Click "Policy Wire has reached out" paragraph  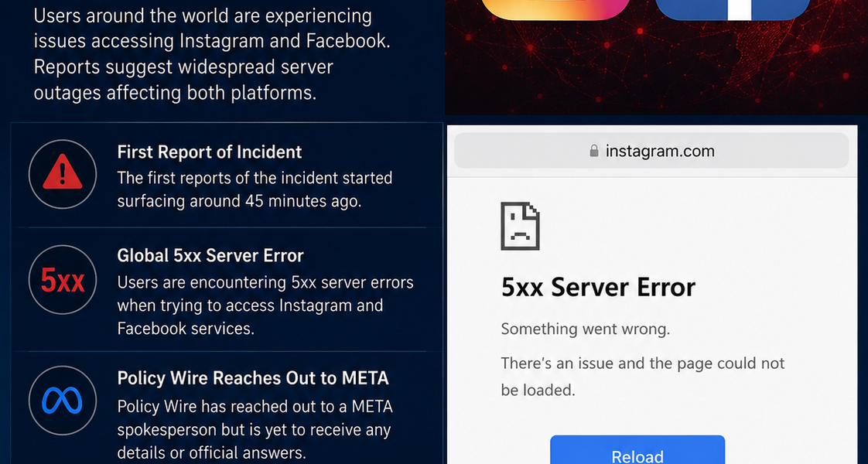(x=255, y=430)
